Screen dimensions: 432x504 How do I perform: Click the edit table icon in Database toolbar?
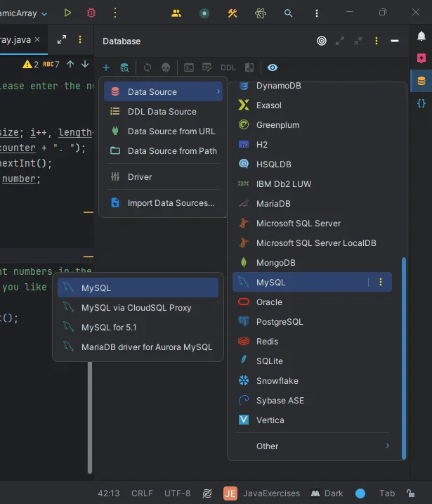(x=207, y=67)
